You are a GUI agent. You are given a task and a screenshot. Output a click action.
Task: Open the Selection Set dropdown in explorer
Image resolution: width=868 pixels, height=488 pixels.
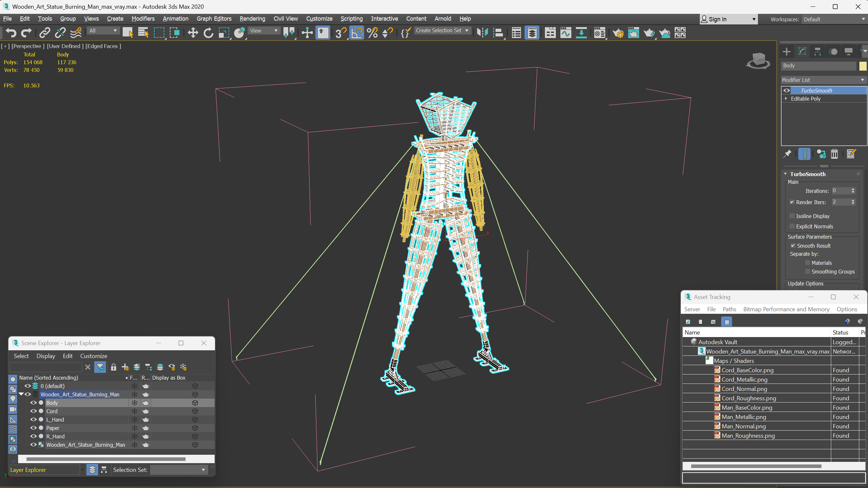point(178,470)
